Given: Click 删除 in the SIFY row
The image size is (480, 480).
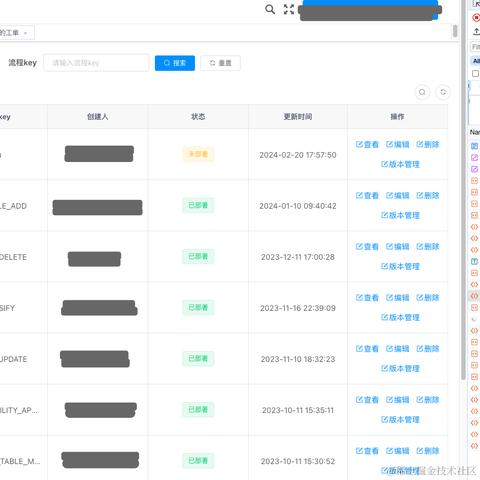Looking at the screenshot, I should pyautogui.click(x=428, y=297).
